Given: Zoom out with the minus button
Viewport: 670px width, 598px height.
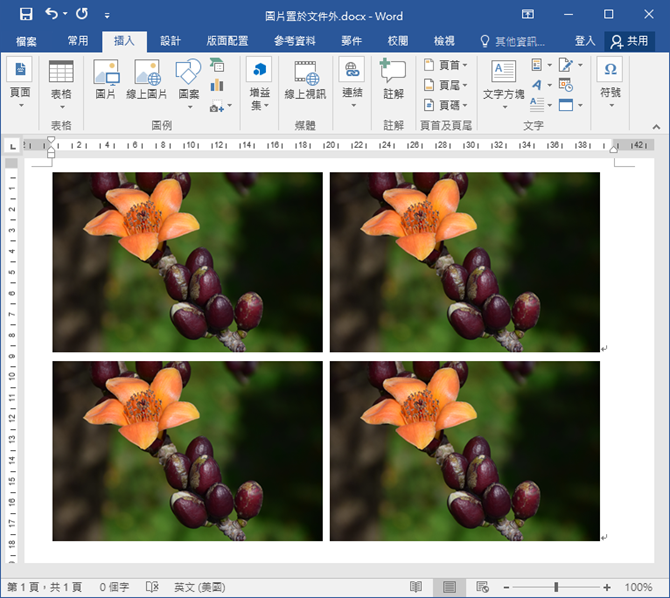Looking at the screenshot, I should [506, 588].
